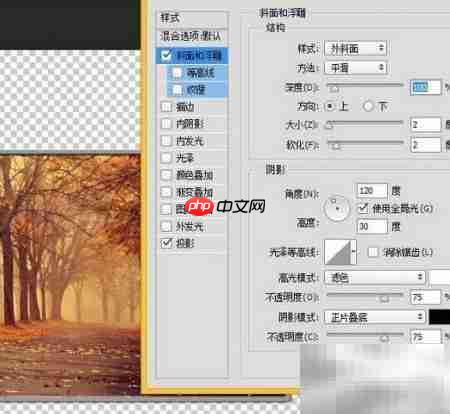Enable 消除锯齿 checkbox
The image size is (450, 414).
coord(373,252)
